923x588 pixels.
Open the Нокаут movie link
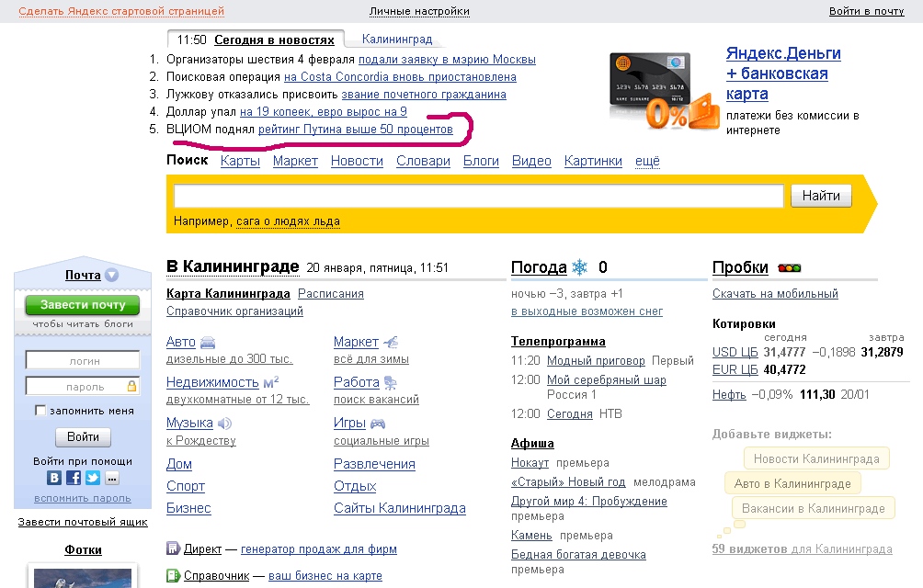530,463
